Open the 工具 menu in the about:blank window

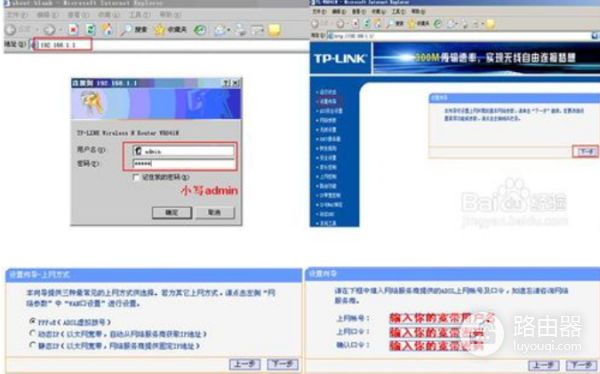point(140,15)
